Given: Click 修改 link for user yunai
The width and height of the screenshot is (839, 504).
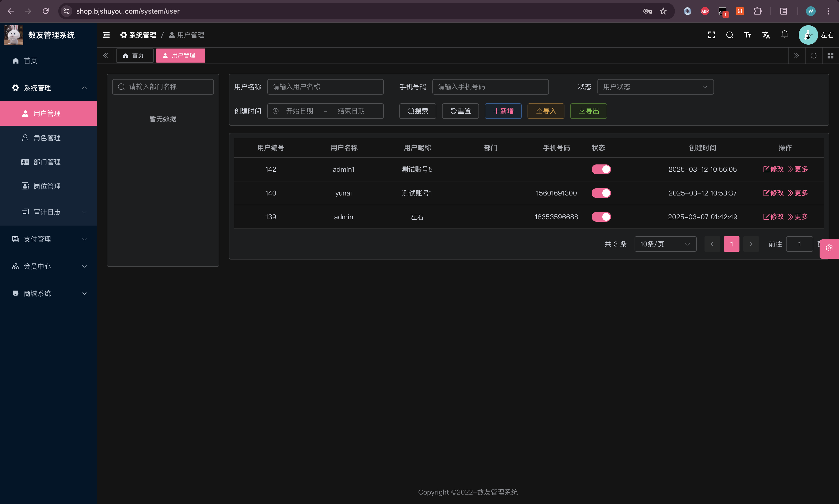Looking at the screenshot, I should pos(773,193).
